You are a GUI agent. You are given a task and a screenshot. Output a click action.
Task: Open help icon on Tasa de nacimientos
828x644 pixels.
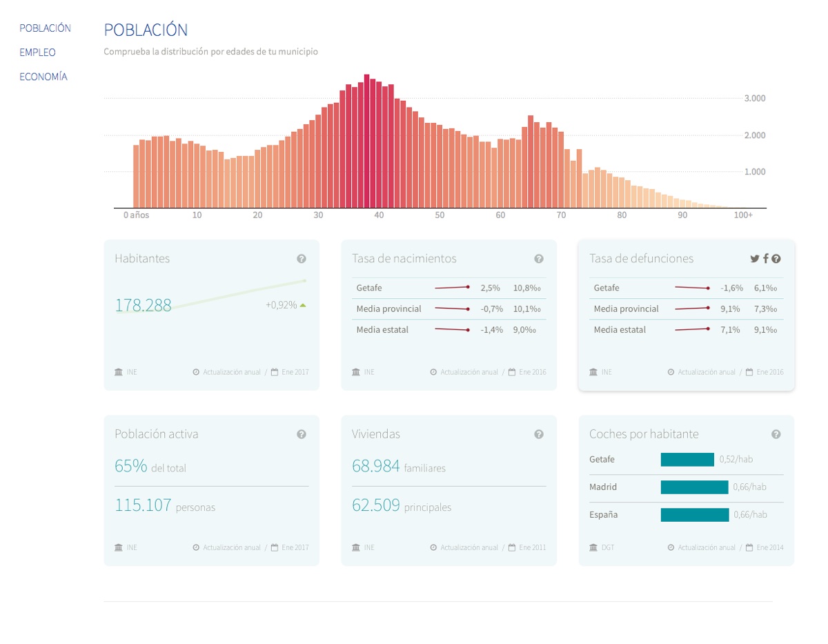coord(539,259)
